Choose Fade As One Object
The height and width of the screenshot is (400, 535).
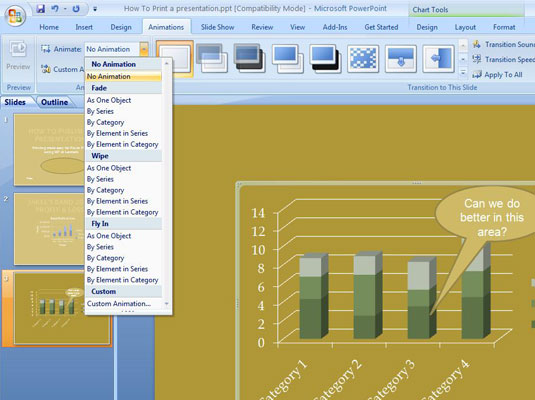point(124,100)
